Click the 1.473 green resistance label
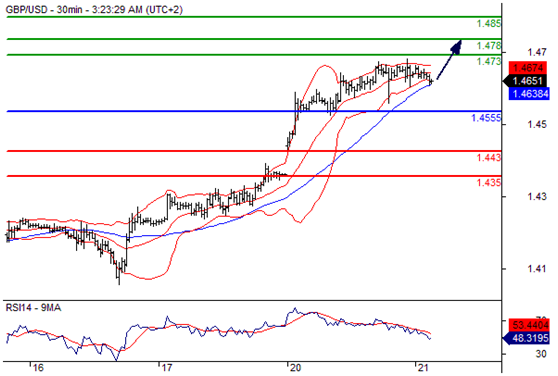Image resolution: width=558 pixels, height=376 pixels. tap(489, 61)
